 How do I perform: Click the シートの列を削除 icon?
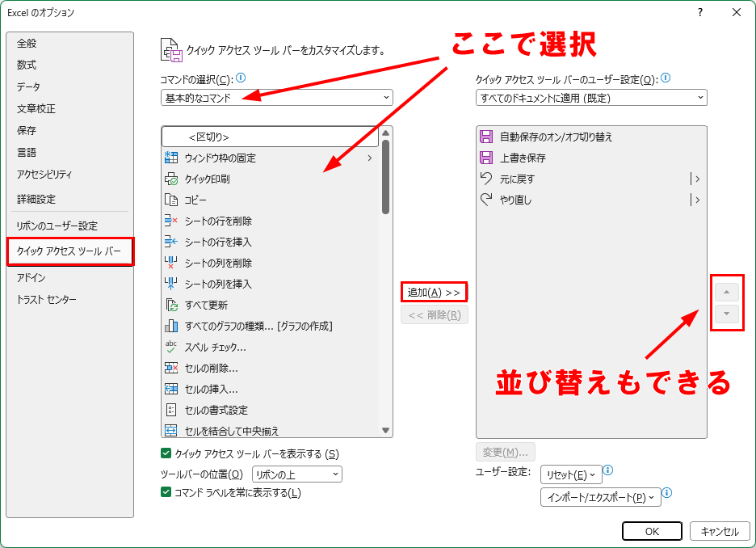tap(170, 263)
